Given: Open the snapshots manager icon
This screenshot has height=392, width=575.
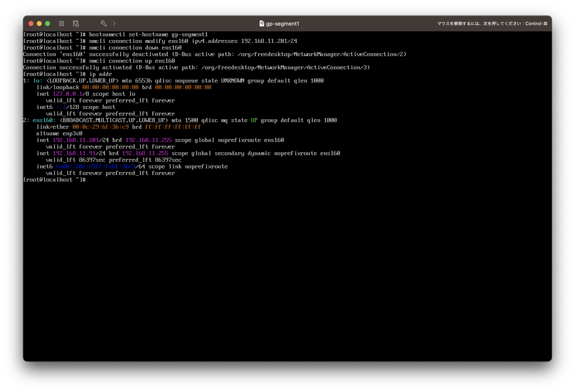Looking at the screenshot, I should click(x=76, y=24).
